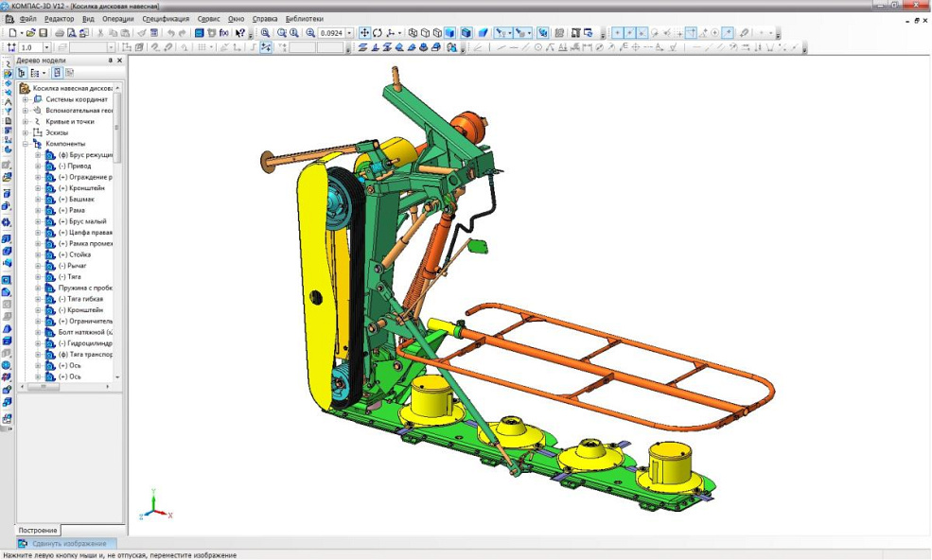Click the Print icon in toolbar

[59, 33]
